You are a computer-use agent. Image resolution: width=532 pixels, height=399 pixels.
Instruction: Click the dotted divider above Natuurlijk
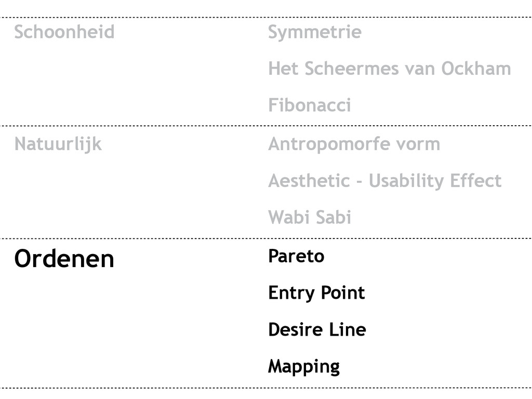tap(266, 126)
